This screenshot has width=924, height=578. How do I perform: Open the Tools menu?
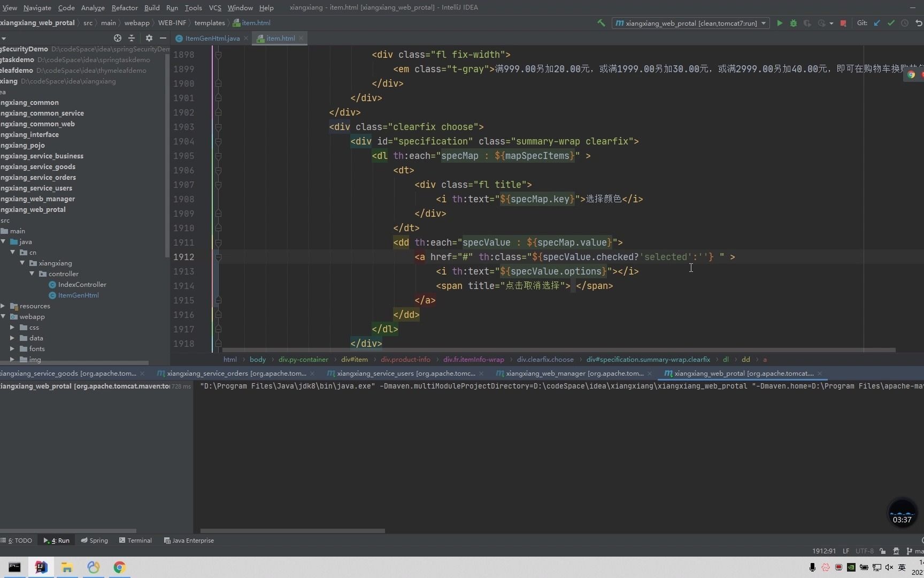click(x=193, y=7)
